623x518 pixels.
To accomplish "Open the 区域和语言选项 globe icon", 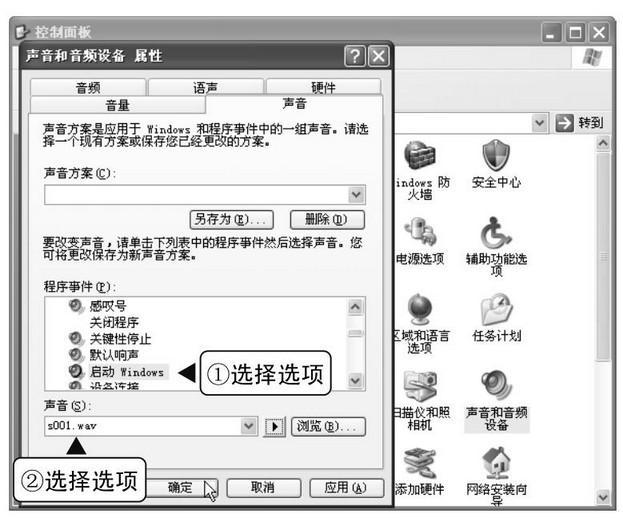I will click(420, 309).
